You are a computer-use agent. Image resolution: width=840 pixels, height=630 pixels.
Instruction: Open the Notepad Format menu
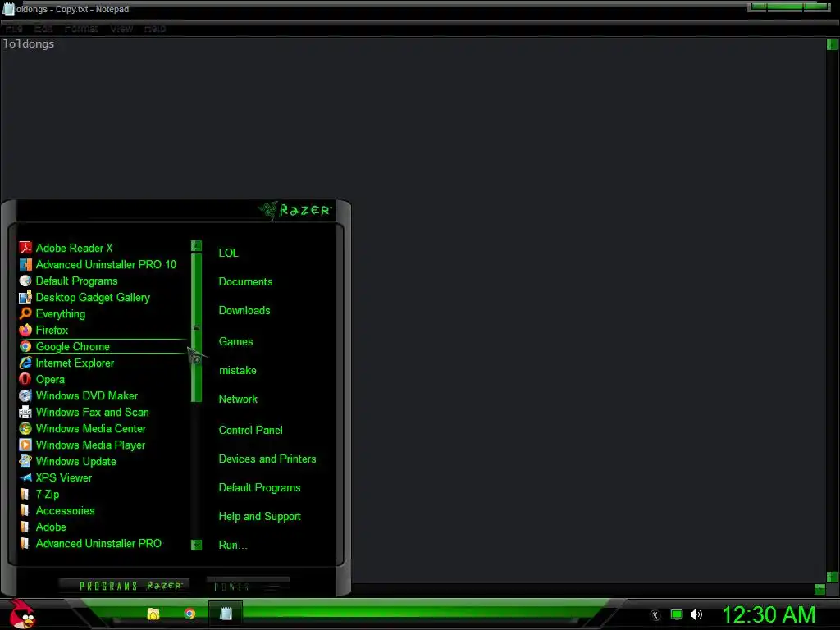click(81, 29)
